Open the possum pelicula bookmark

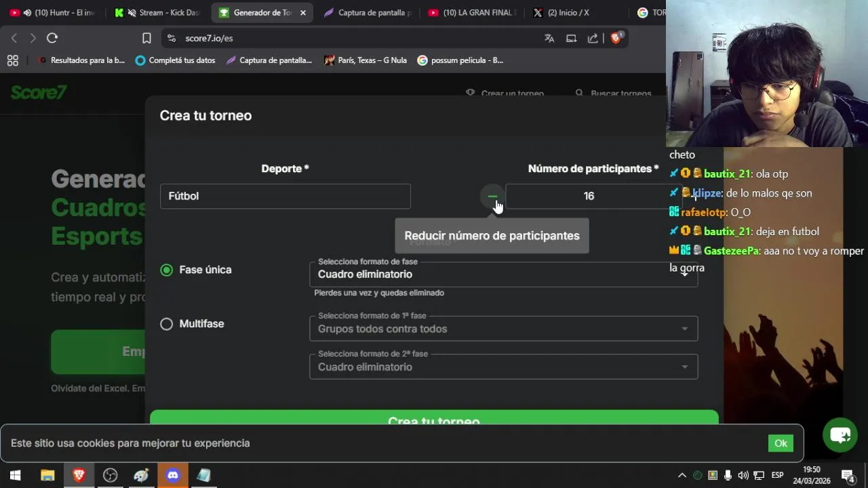tap(460, 60)
